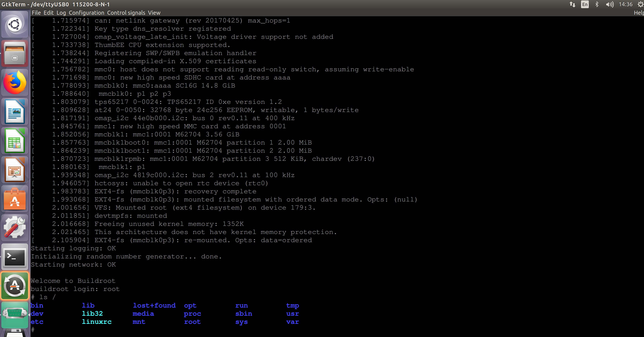
Task: Toggle the Bluetooth indicator in top panel
Action: pos(597,4)
